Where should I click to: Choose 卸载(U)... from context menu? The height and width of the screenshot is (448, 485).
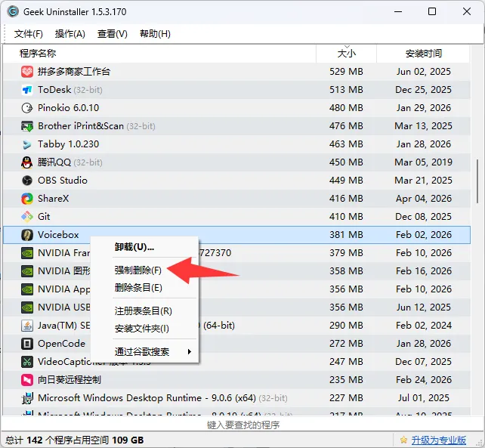point(144,247)
